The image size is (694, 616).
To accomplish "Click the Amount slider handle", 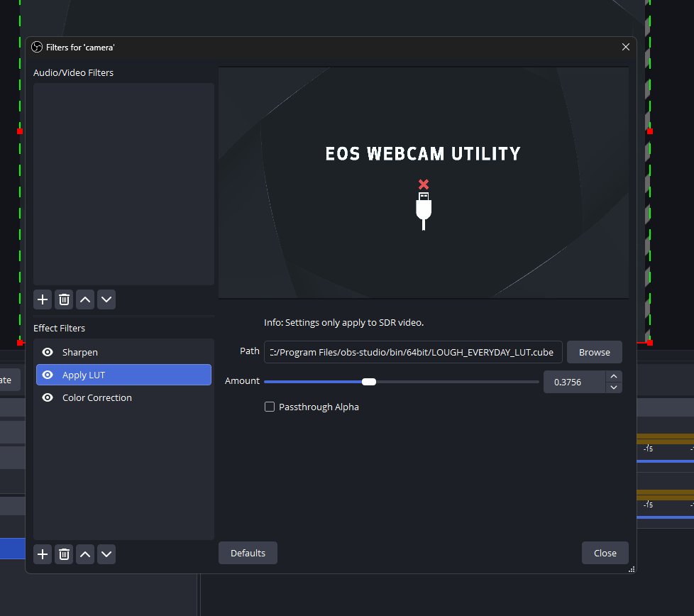I will [369, 382].
